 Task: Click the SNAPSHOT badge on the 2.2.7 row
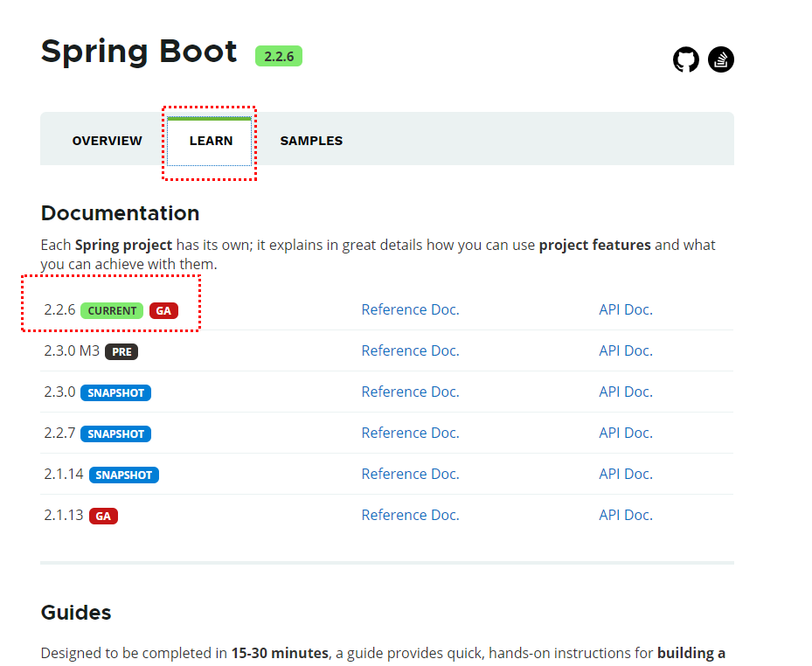(115, 434)
